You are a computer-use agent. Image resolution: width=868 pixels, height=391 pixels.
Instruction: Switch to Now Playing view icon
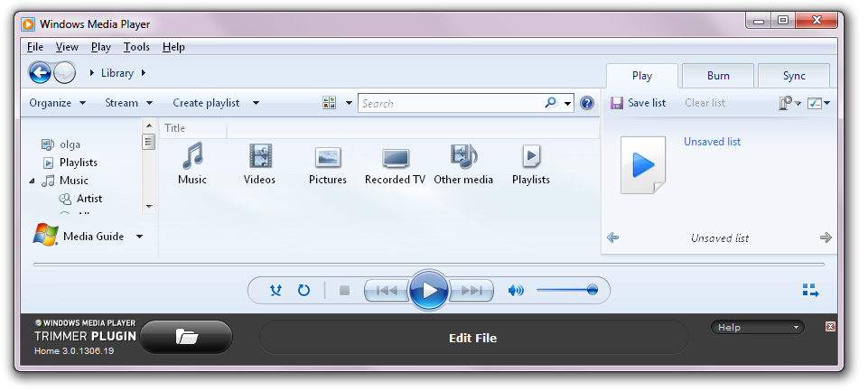[810, 290]
